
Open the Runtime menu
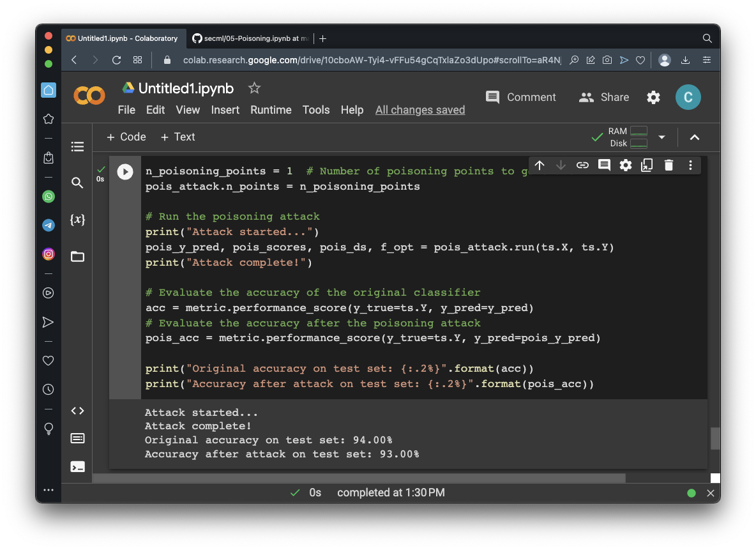tap(271, 110)
